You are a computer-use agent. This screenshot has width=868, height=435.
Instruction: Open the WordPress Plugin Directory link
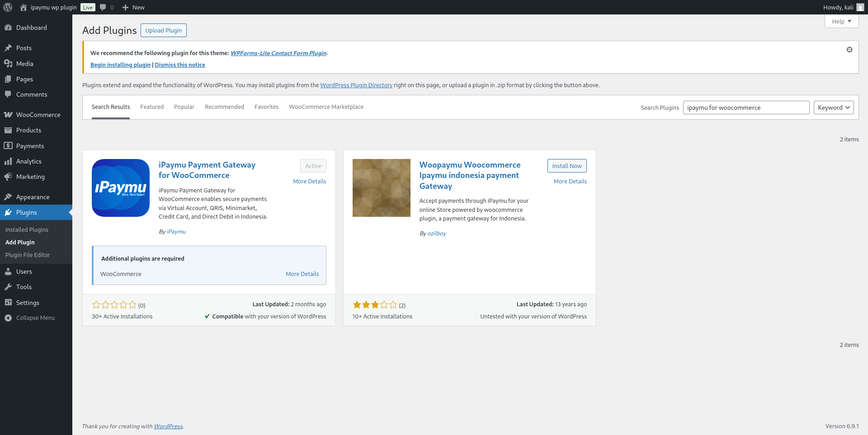(356, 85)
